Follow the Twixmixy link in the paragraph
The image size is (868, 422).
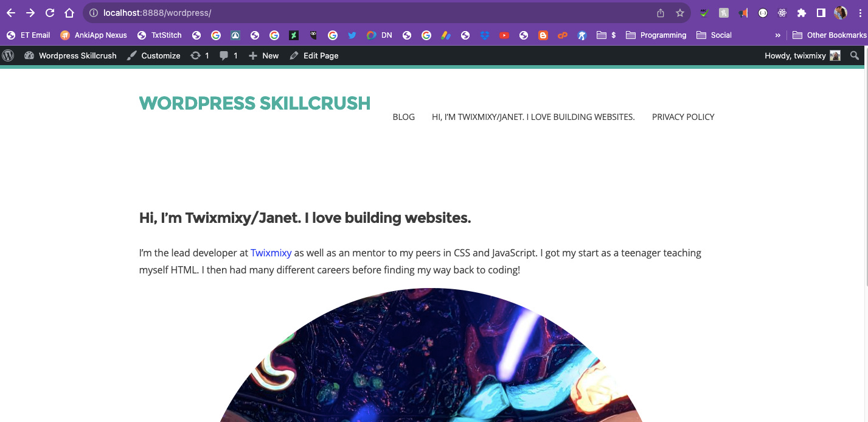[x=271, y=253]
